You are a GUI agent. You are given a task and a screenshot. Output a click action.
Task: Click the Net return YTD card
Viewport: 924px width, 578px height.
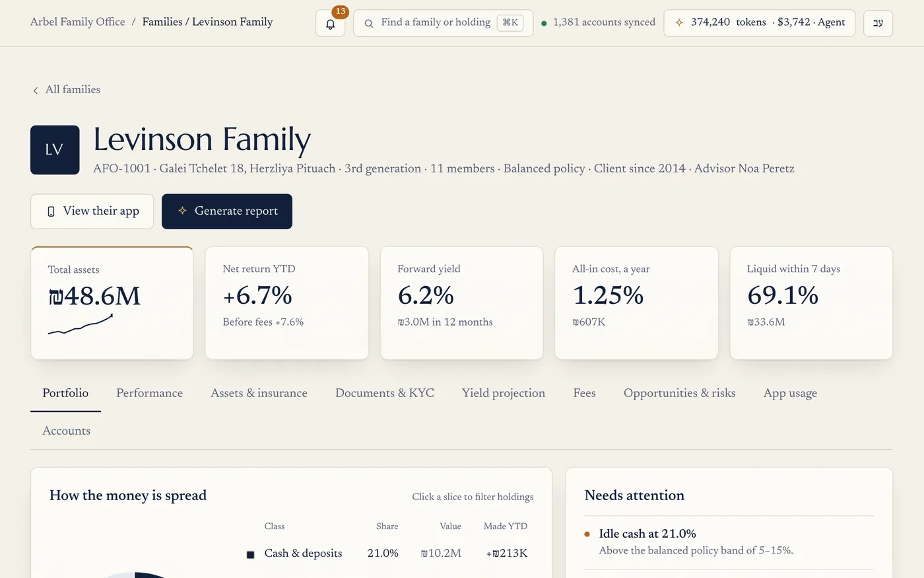click(x=287, y=303)
